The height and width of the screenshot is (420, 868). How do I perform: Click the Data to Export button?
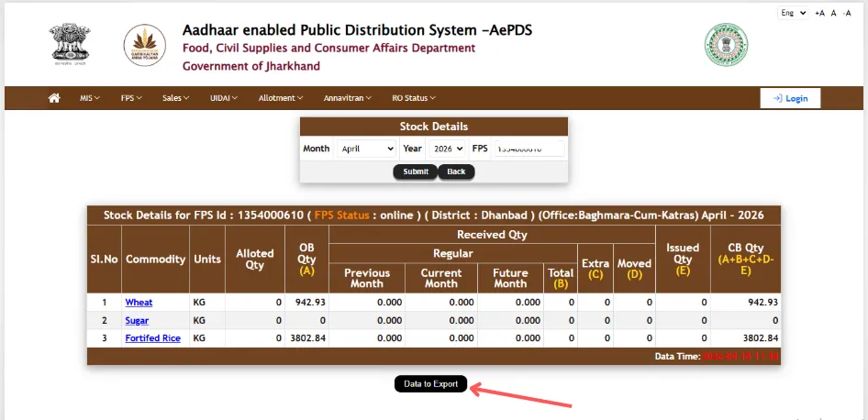(x=430, y=384)
